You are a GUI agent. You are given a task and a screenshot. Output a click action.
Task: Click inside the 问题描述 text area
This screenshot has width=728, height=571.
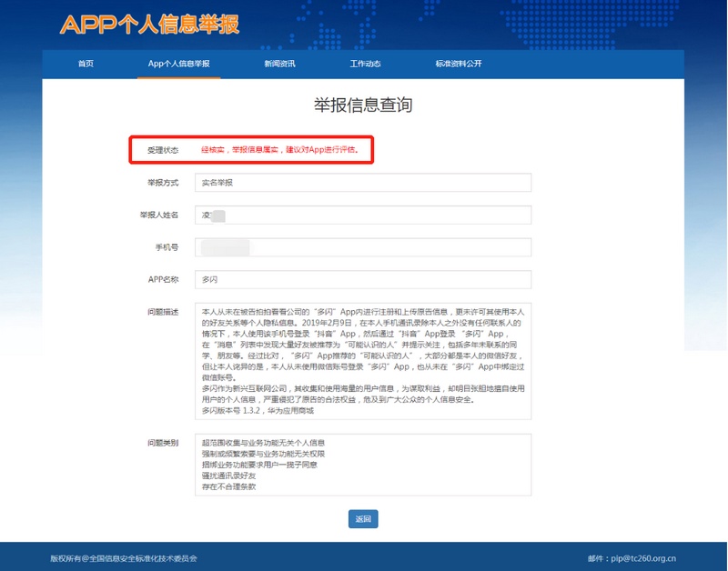click(x=363, y=361)
